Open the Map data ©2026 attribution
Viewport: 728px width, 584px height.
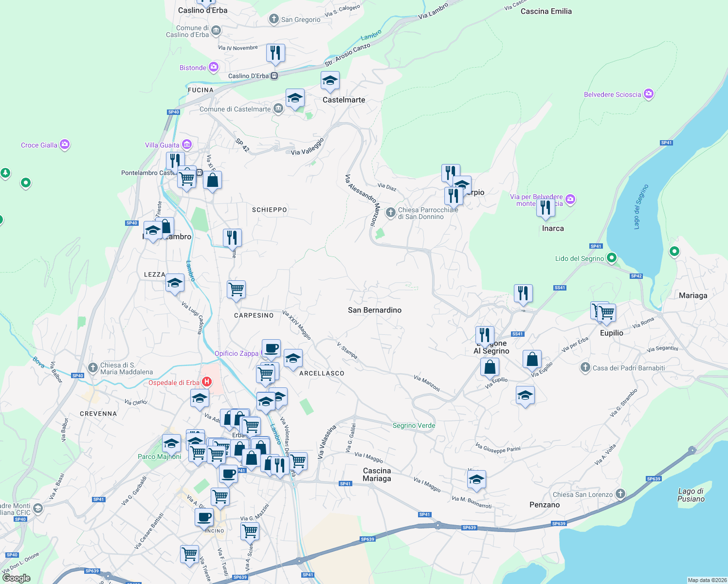pyautogui.click(x=702, y=580)
